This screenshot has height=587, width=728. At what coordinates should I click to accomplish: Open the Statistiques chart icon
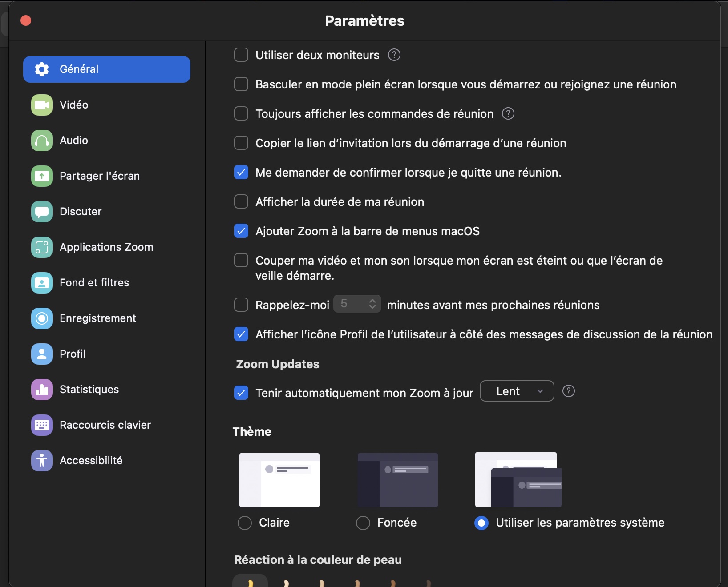pyautogui.click(x=42, y=390)
